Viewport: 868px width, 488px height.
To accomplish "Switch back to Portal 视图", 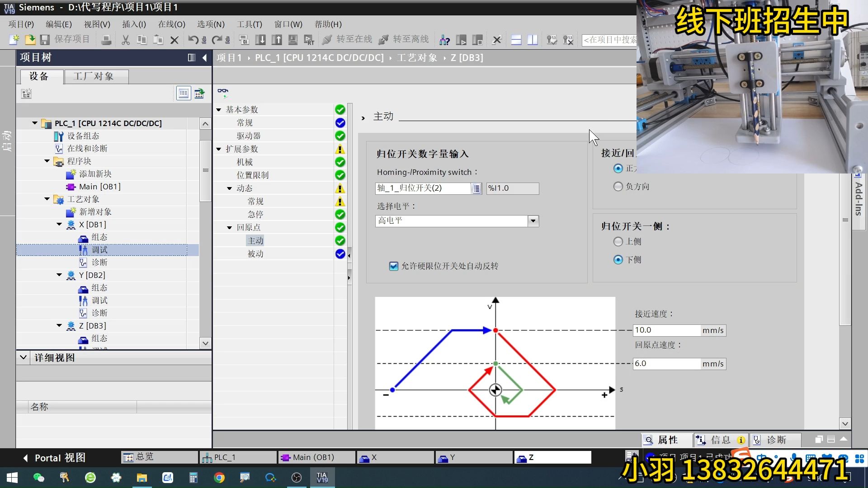I will [53, 457].
